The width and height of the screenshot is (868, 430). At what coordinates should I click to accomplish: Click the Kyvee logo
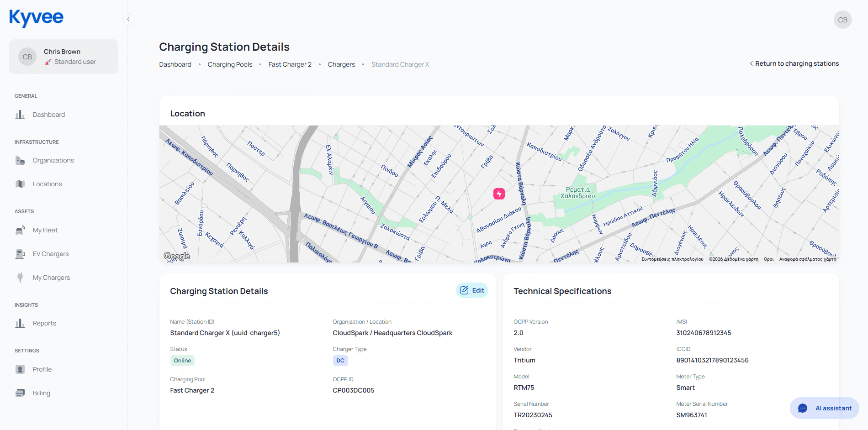(37, 18)
